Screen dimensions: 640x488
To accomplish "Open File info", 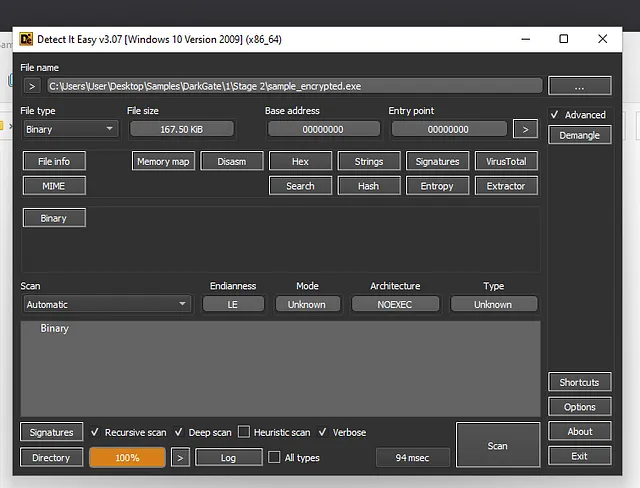I will (x=54, y=161).
